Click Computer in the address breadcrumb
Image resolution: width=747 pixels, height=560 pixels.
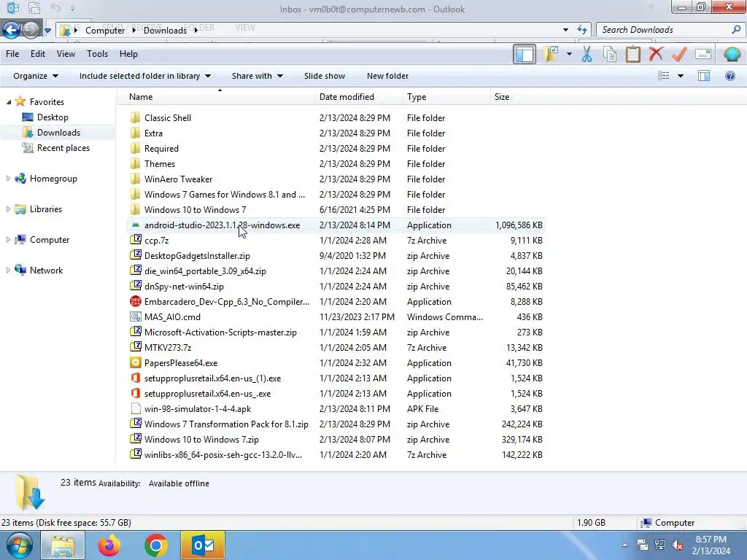click(105, 30)
